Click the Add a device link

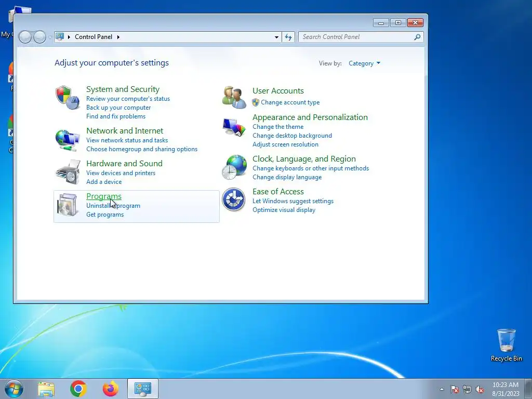(x=104, y=182)
